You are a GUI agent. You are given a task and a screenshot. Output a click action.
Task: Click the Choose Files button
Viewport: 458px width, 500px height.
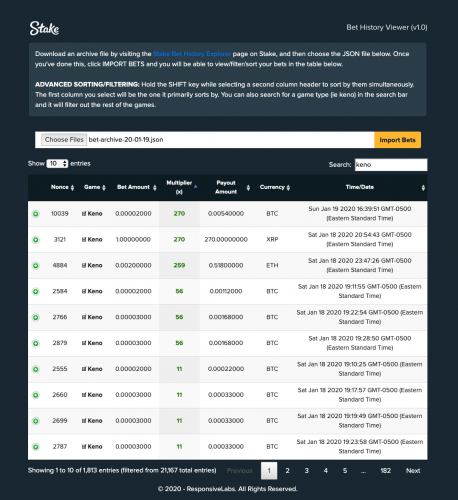[64, 140]
